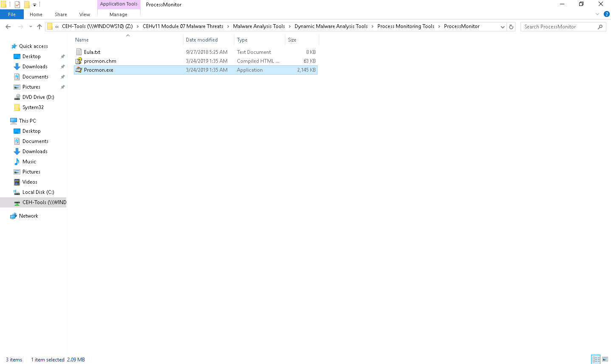Image resolution: width=611 pixels, height=364 pixels.
Task: Select the Eula.txt file icon
Action: [79, 52]
